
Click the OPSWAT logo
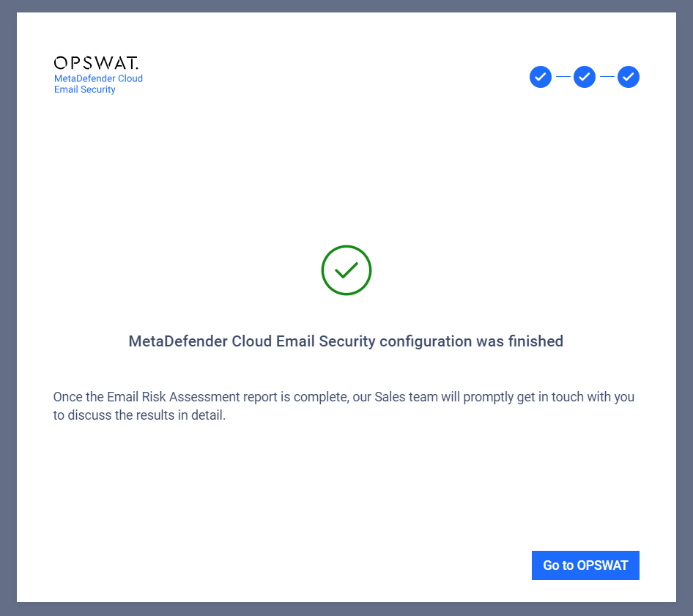pyautogui.click(x=96, y=63)
